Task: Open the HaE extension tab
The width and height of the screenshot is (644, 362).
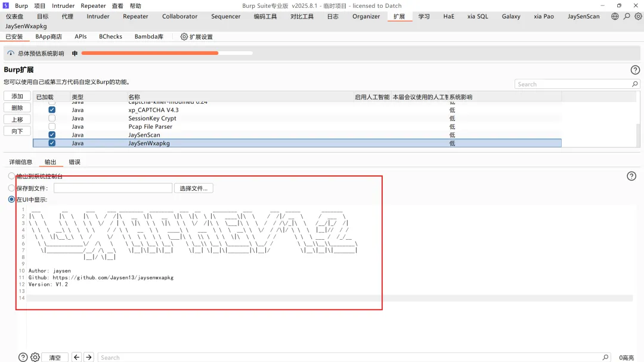Action: tap(449, 17)
